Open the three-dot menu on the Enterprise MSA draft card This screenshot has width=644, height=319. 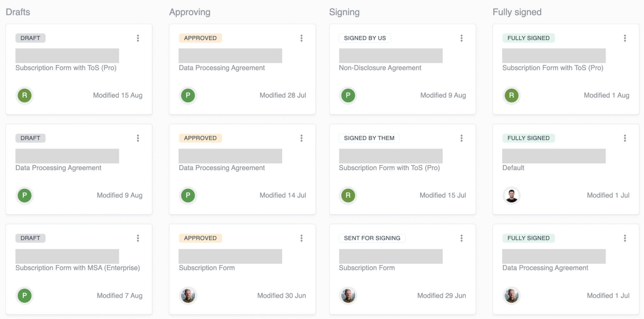[138, 238]
